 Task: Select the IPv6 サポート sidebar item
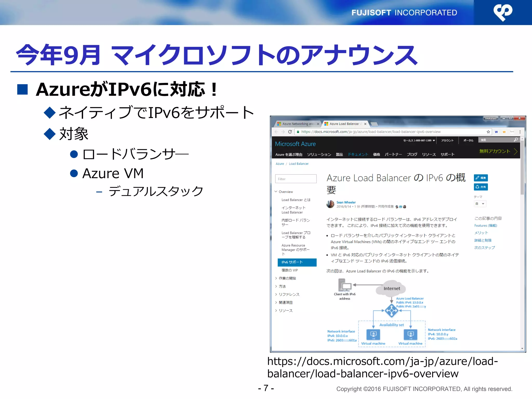click(297, 262)
